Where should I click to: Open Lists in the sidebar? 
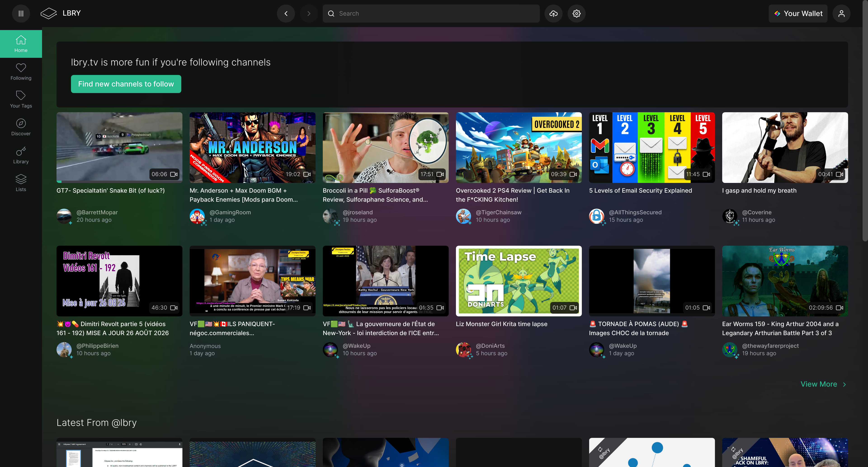click(21, 183)
